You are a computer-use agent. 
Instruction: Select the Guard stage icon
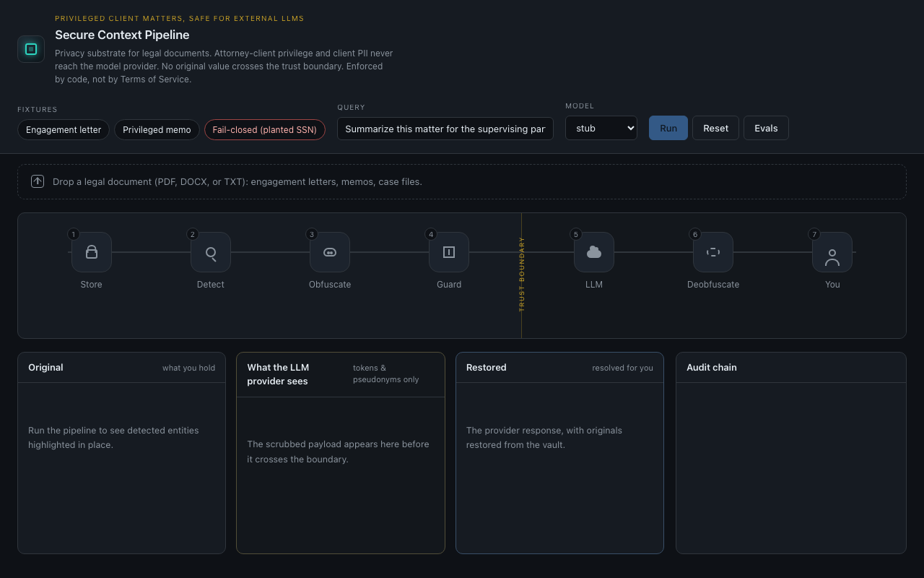[x=449, y=252]
